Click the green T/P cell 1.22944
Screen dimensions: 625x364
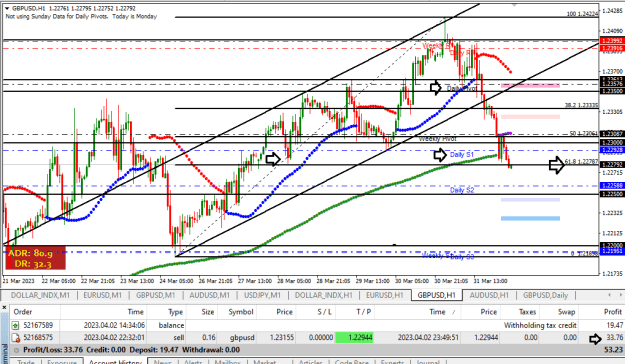click(355, 338)
